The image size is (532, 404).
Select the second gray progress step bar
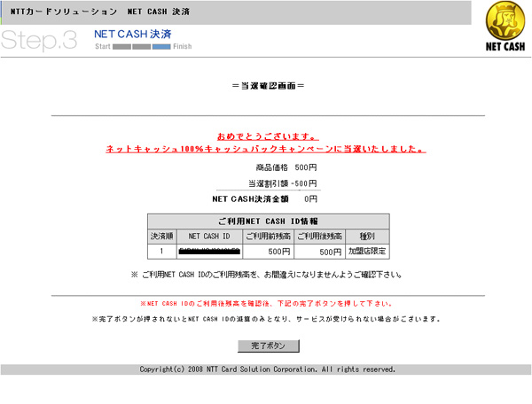[142, 47]
